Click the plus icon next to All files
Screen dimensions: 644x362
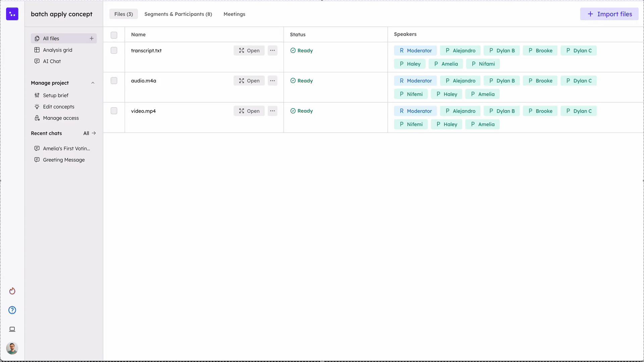click(92, 39)
